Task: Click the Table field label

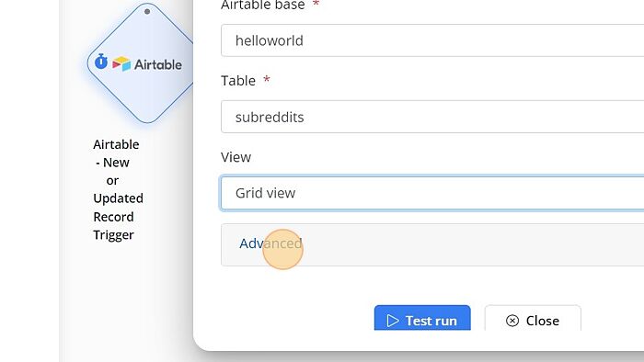Action: point(238,81)
